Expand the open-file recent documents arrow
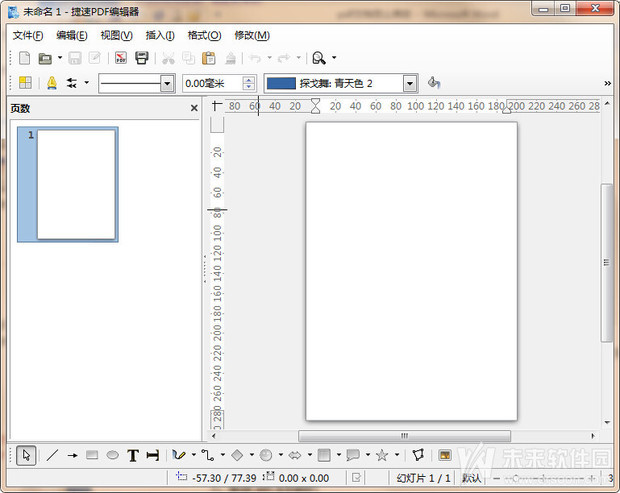 pos(60,58)
